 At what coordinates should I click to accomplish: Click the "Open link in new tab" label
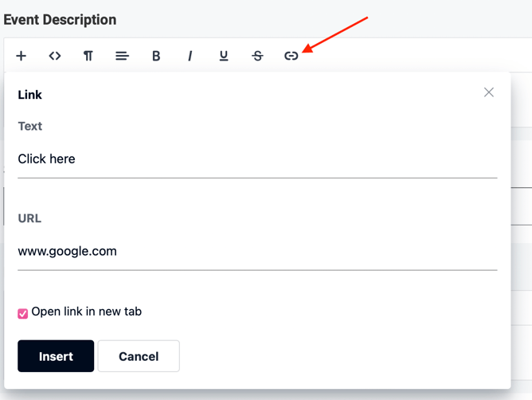coord(87,312)
